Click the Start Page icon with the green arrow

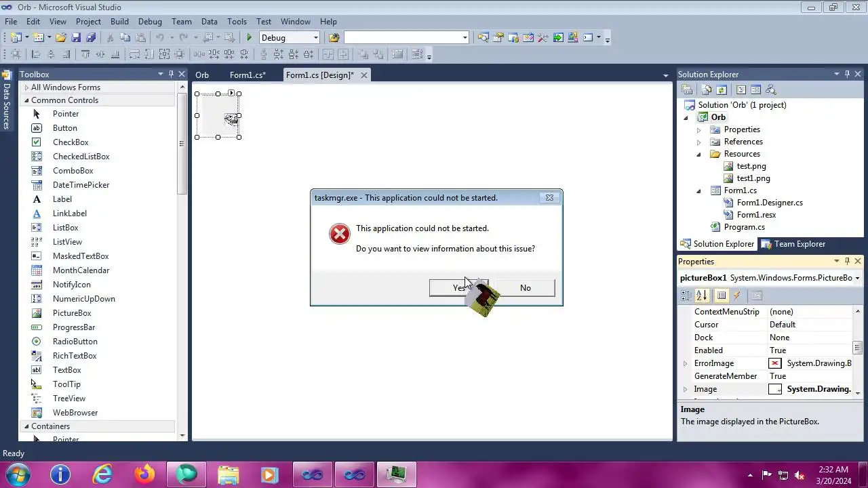pyautogui.click(x=557, y=38)
